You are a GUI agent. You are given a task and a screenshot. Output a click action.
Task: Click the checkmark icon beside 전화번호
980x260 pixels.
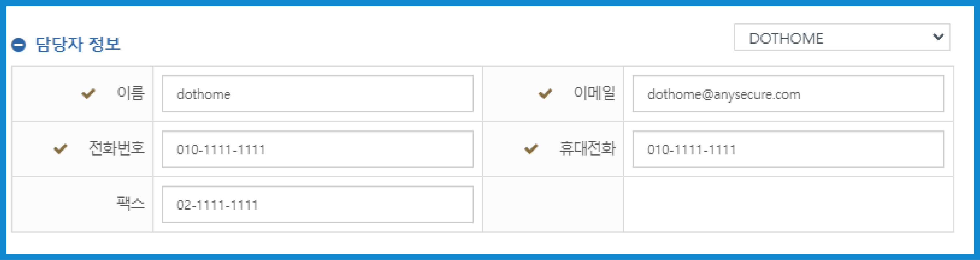[60, 149]
